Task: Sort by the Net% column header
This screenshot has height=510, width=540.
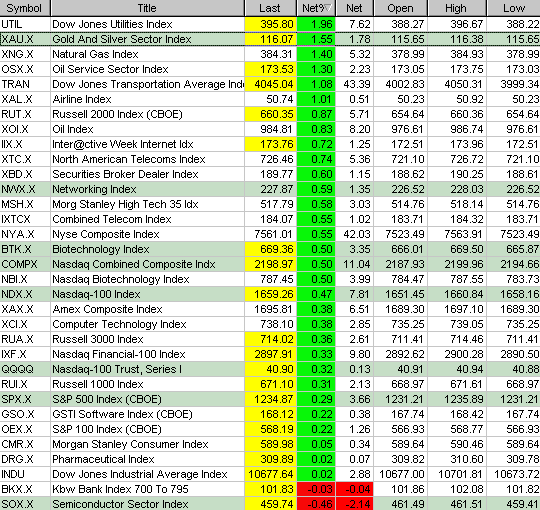Action: point(316,8)
